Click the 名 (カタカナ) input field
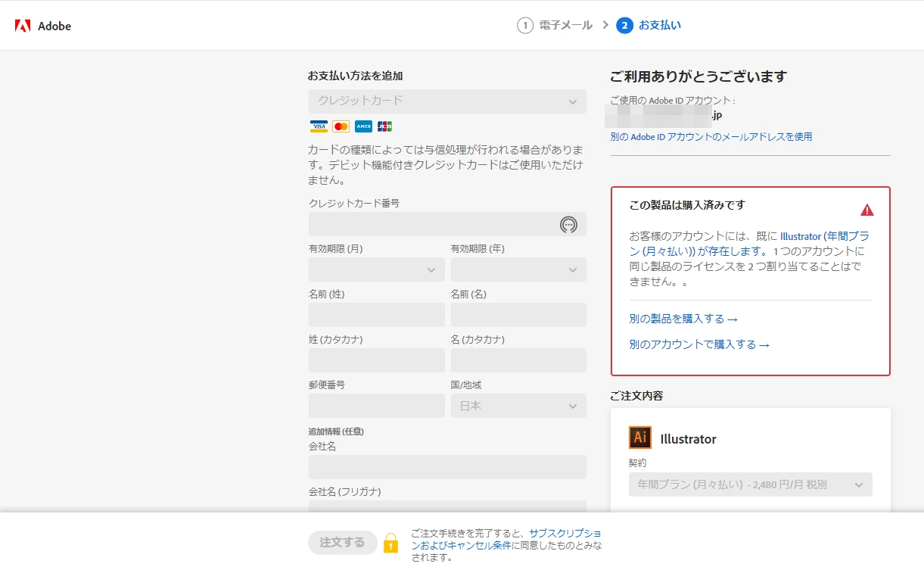 coord(518,360)
